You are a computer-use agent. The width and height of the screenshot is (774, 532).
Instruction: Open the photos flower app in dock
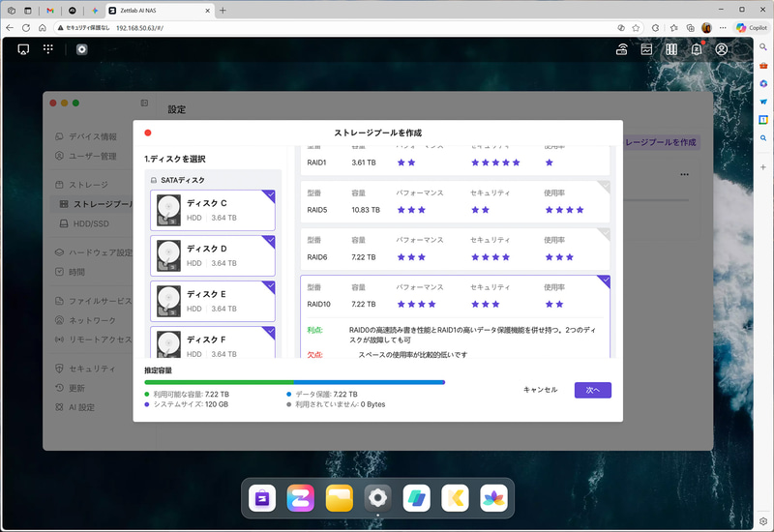[x=493, y=498]
